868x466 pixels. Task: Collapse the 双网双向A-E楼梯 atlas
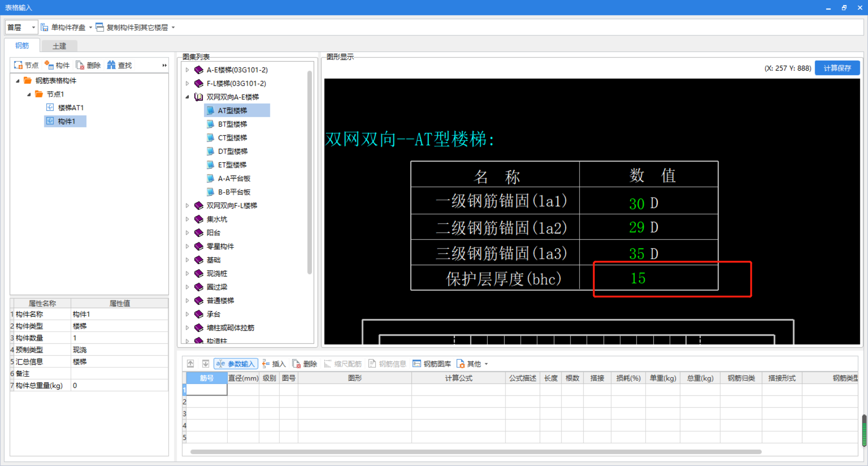point(187,97)
